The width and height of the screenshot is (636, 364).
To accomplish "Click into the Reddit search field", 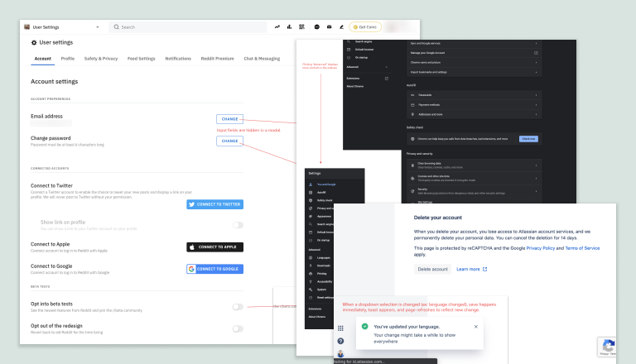I will pyautogui.click(x=190, y=27).
